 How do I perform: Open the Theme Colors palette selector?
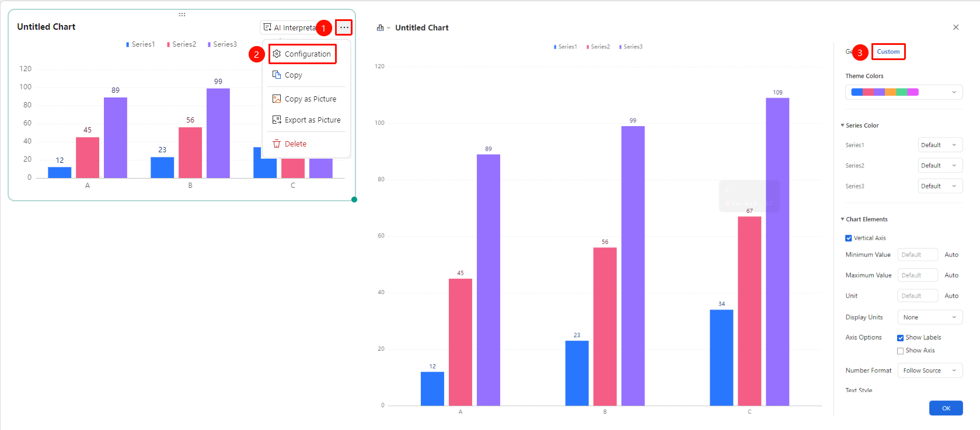904,92
